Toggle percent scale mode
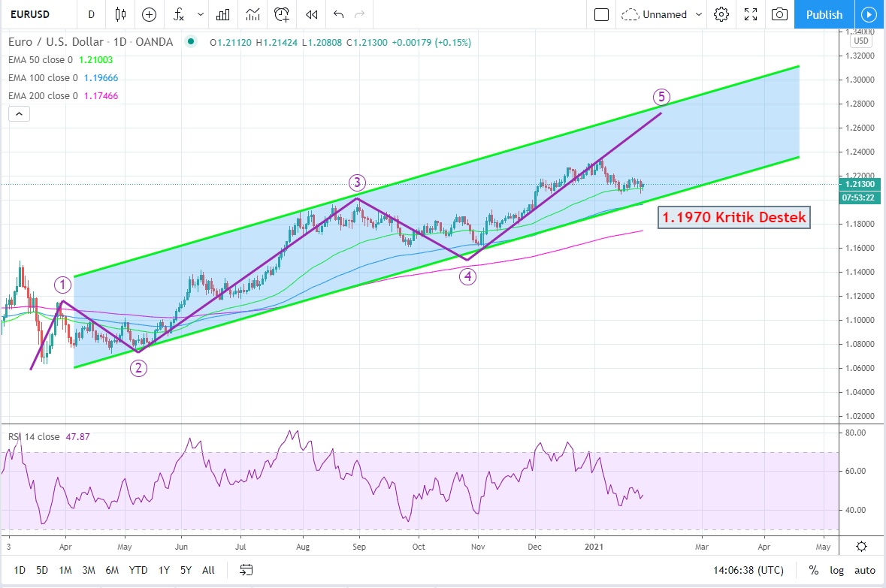 [x=814, y=570]
